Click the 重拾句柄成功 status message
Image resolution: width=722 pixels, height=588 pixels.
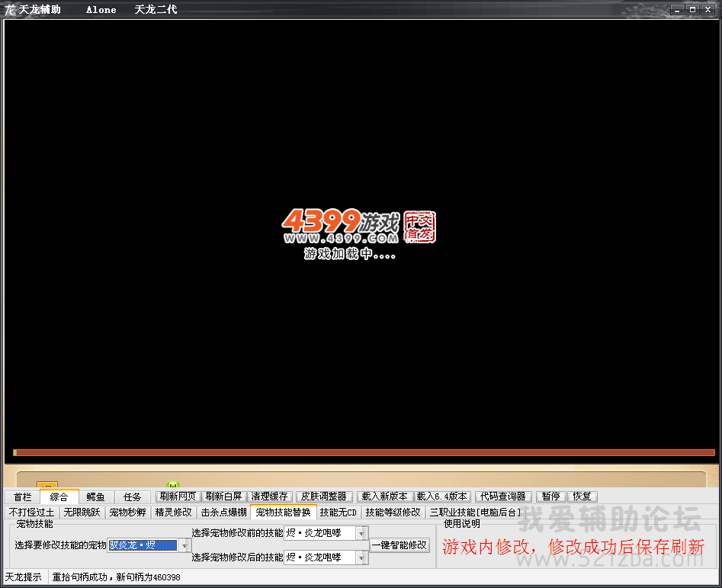[x=116, y=577]
